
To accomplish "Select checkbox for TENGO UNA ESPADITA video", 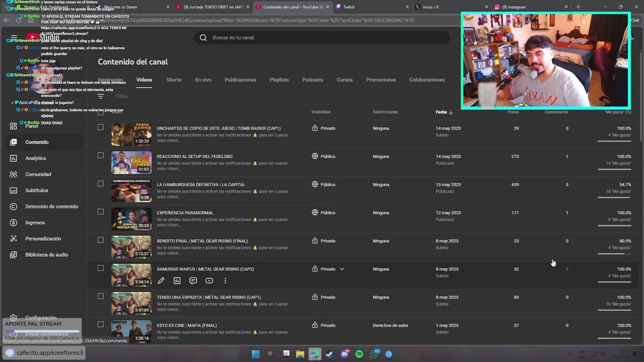I will pyautogui.click(x=101, y=297).
